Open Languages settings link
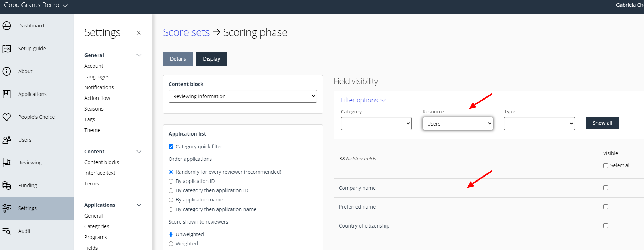644x250 pixels. tap(97, 77)
